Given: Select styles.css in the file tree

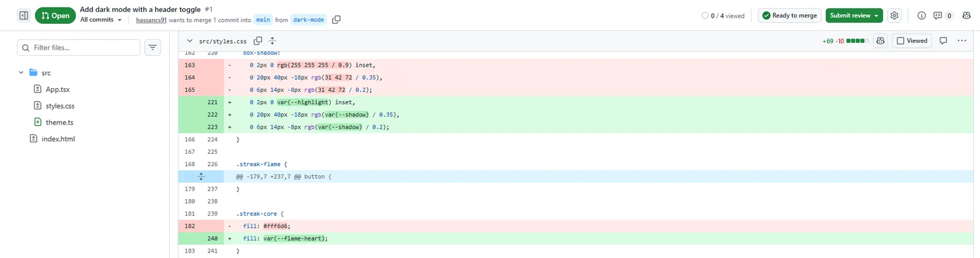Looking at the screenshot, I should tap(60, 106).
